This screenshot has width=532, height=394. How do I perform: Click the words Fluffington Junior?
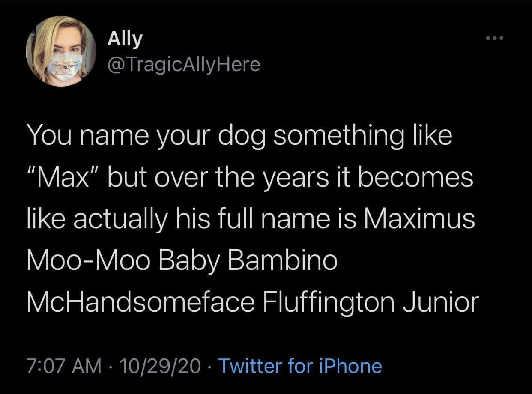[x=368, y=302]
